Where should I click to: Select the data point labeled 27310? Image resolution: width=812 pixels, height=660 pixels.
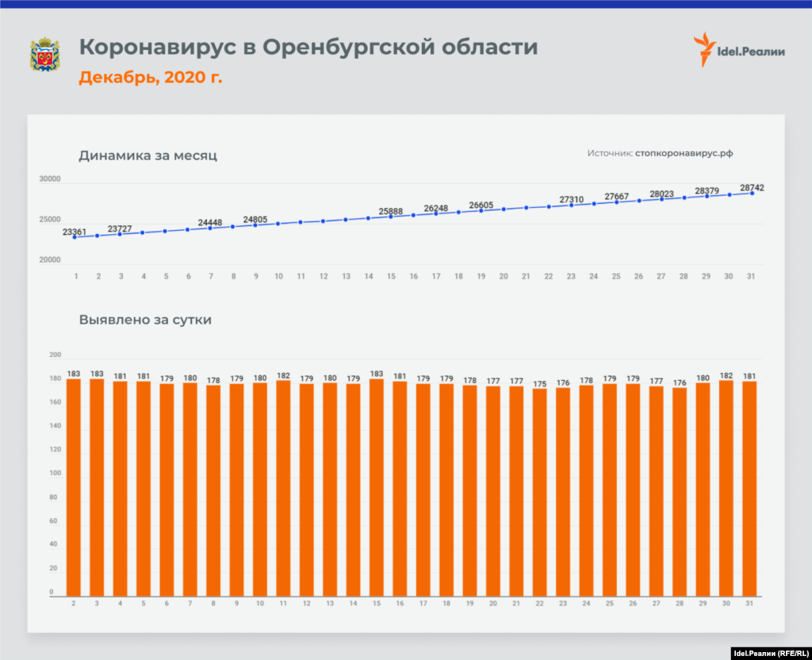(572, 205)
